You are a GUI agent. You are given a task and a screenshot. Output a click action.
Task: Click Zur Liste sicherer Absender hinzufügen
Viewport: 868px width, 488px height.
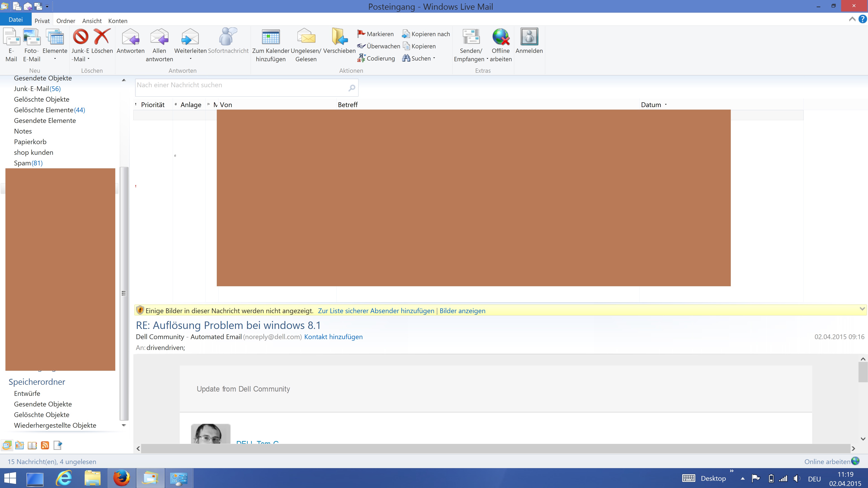[x=376, y=311]
